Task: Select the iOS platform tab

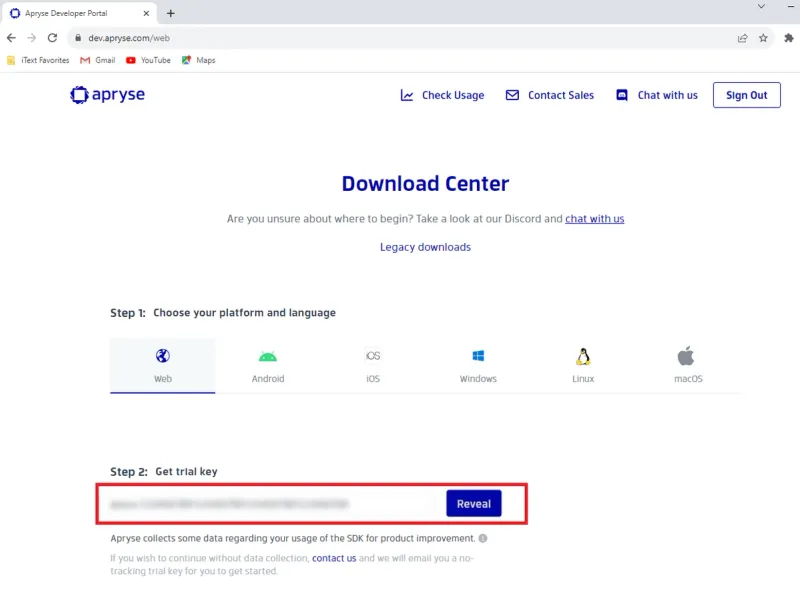Action: pyautogui.click(x=373, y=366)
